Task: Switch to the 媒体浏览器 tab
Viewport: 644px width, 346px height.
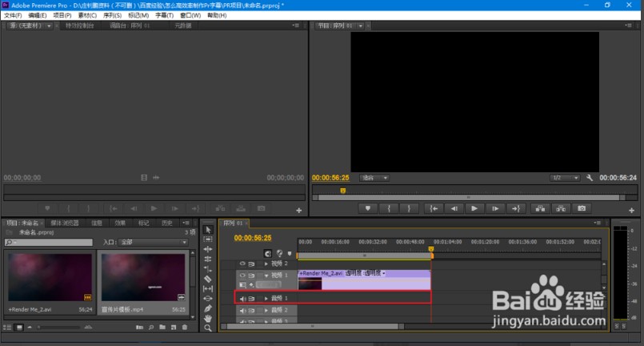Action: [65, 223]
